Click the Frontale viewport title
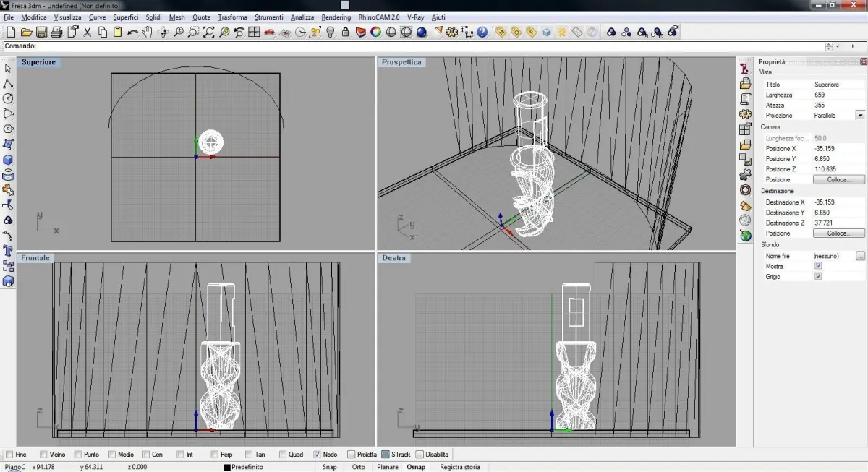This screenshot has width=868, height=472. pos(35,257)
